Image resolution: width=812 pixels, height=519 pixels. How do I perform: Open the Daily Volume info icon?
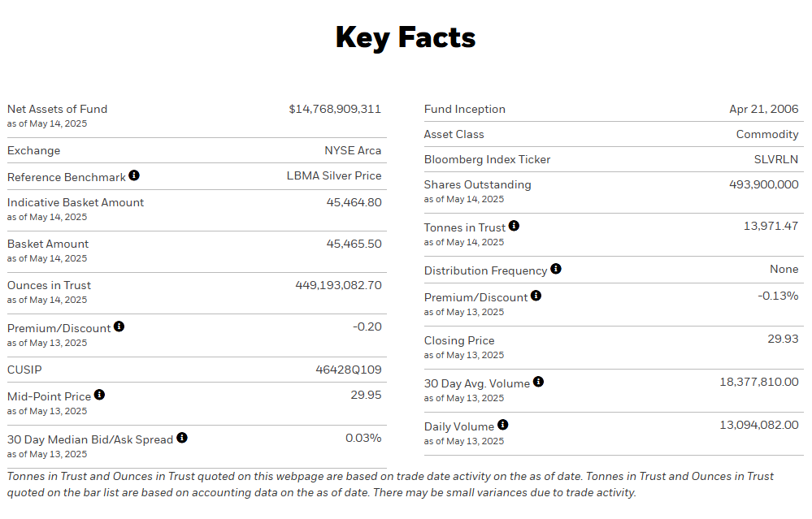(502, 425)
